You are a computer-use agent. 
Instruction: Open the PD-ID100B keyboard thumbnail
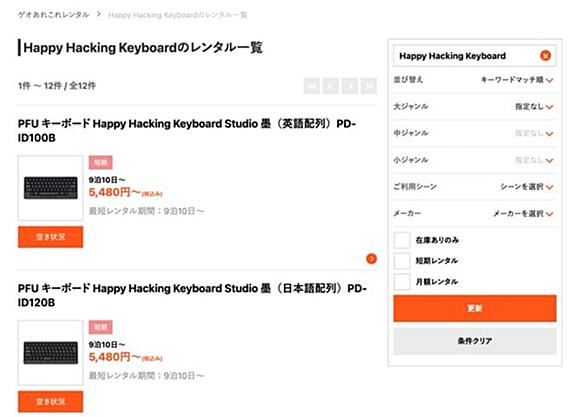tap(50, 188)
